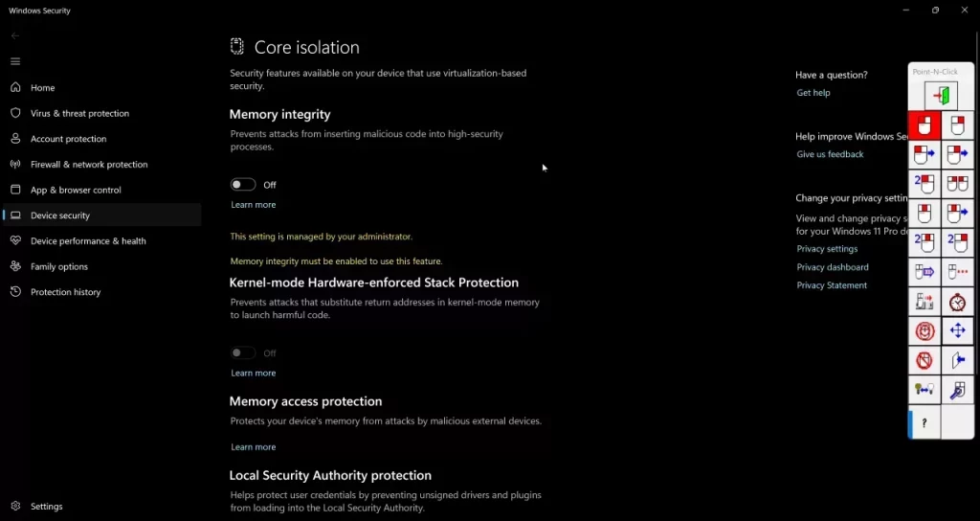Click the Core isolation chip icon
Viewport: 980px width, 521px height.
[x=237, y=46]
